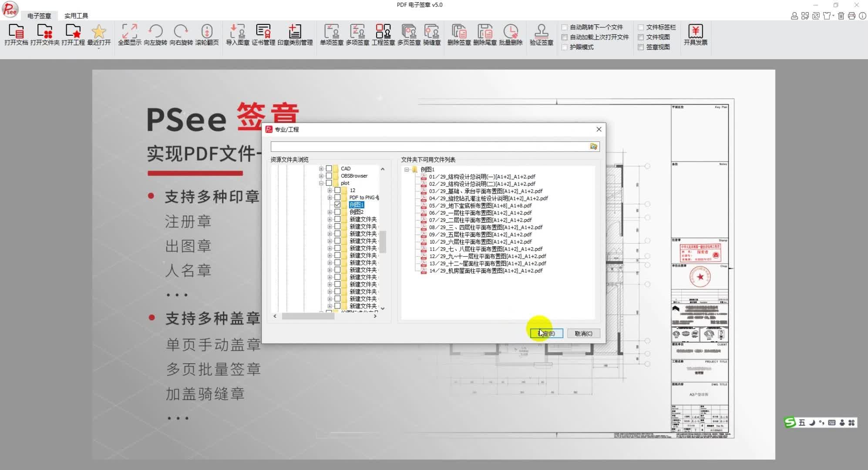Rotate left with 向左旋转 icon

(155, 31)
